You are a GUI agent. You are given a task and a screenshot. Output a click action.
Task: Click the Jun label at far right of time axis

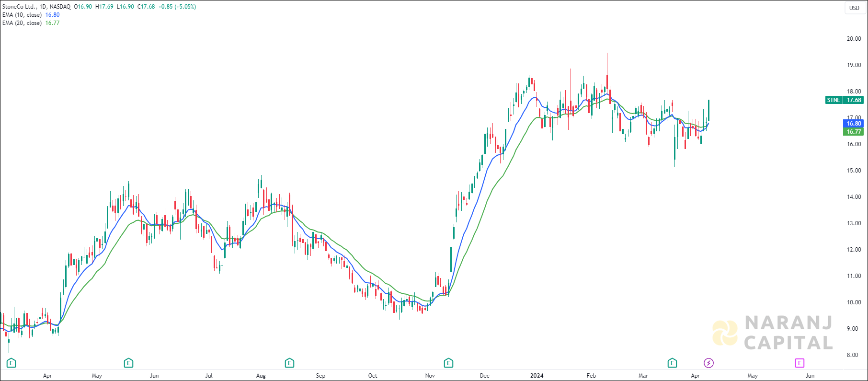click(x=810, y=376)
